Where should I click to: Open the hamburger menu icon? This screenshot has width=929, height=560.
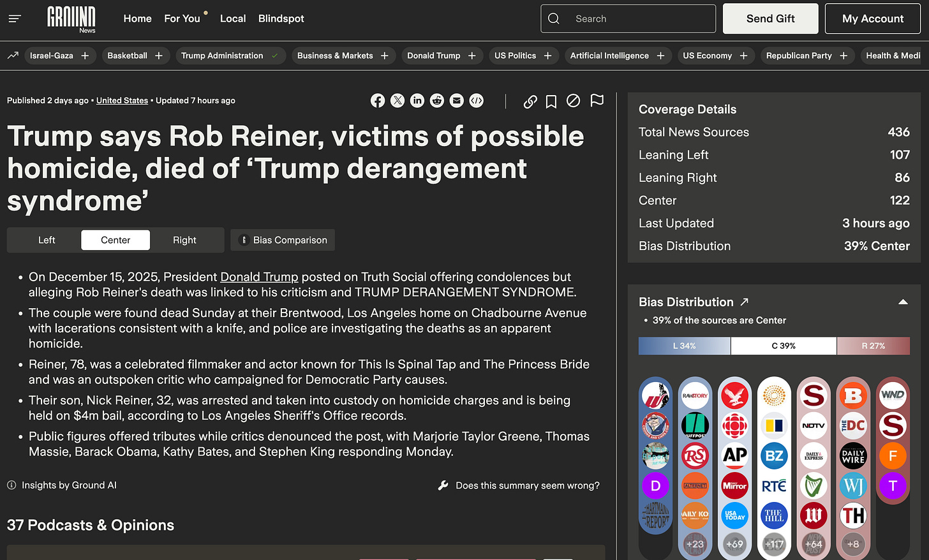[x=15, y=18]
